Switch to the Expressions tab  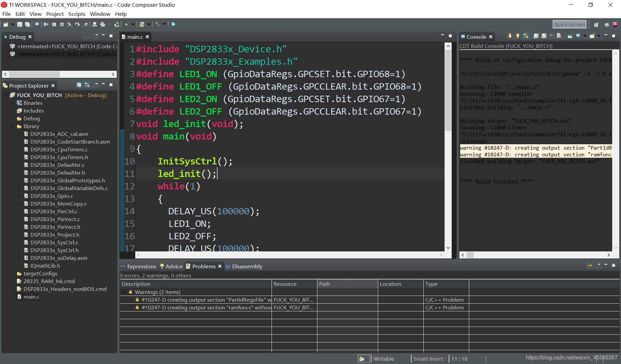(138, 266)
